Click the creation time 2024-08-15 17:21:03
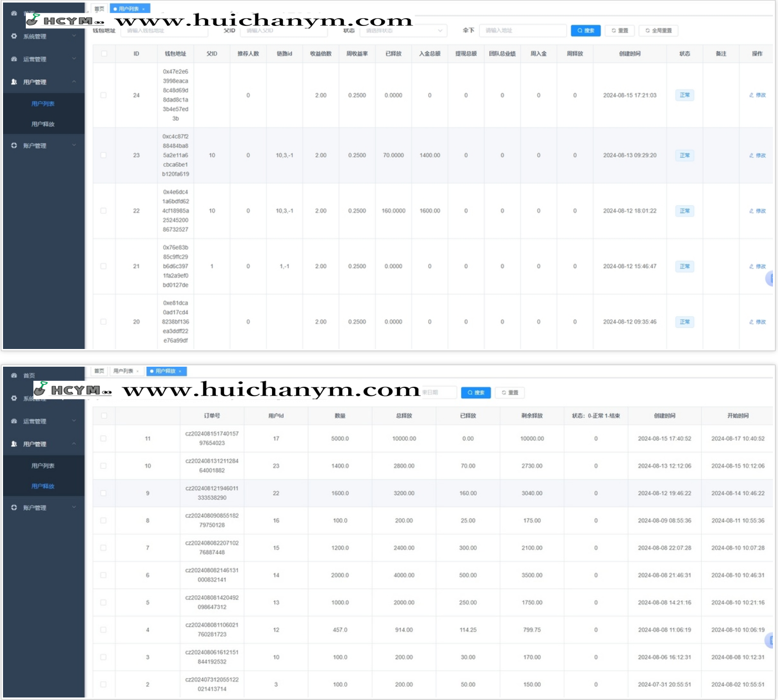The width and height of the screenshot is (778, 700). pyautogui.click(x=630, y=95)
